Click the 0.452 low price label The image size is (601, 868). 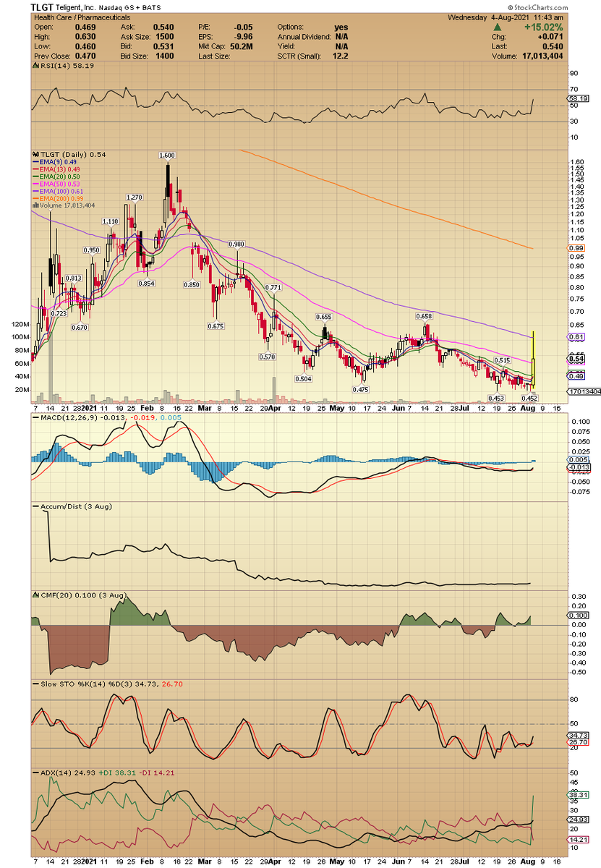coord(531,398)
